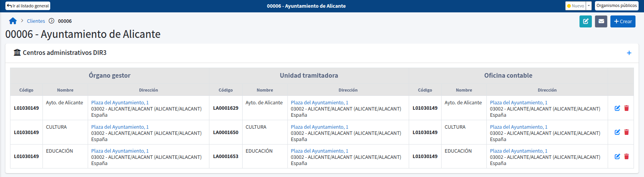The width and height of the screenshot is (644, 177).
Task: Click the Organismos públicos tag button
Action: coord(617,6)
